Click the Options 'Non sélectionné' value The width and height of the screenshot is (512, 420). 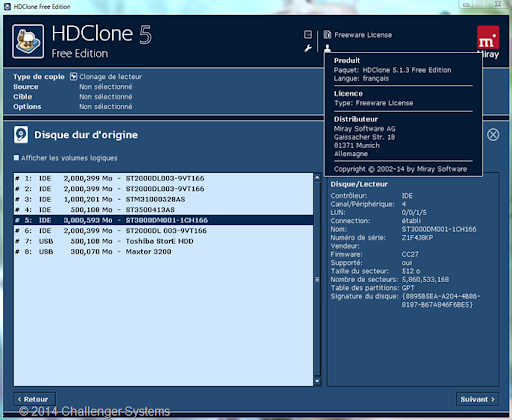click(x=106, y=107)
